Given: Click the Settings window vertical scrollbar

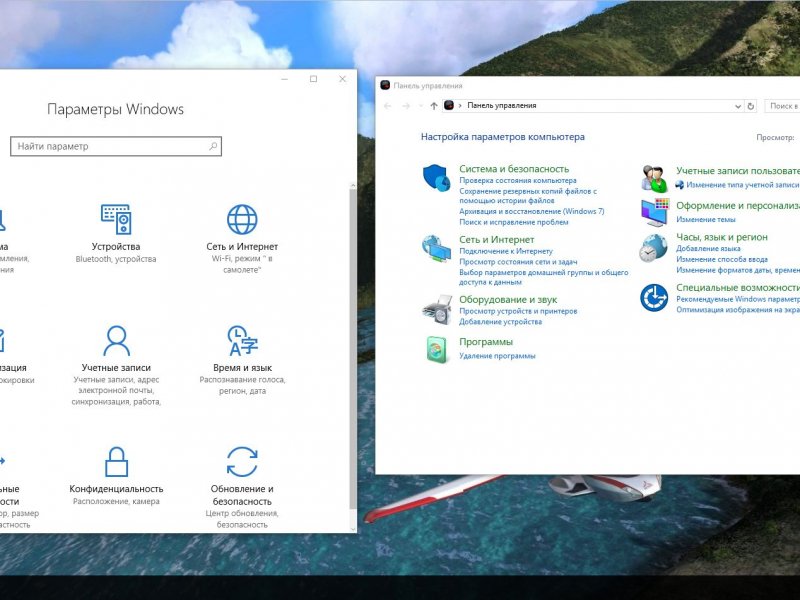Looking at the screenshot, I should coord(353,348).
